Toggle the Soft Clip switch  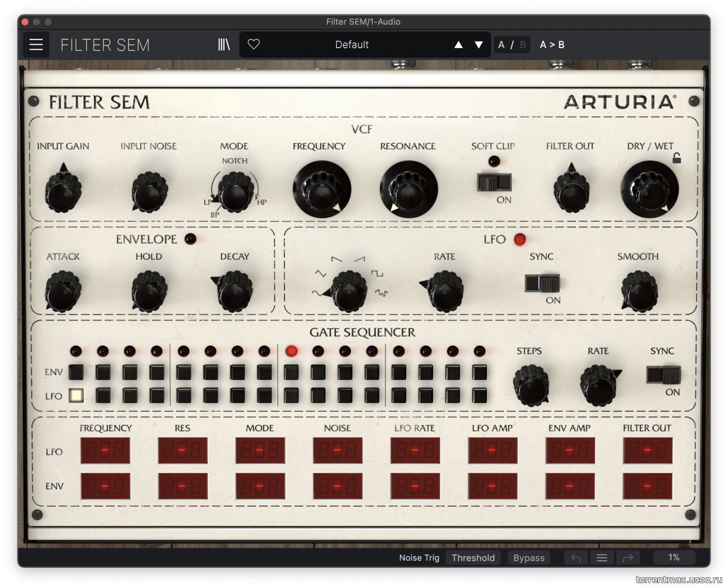click(494, 183)
